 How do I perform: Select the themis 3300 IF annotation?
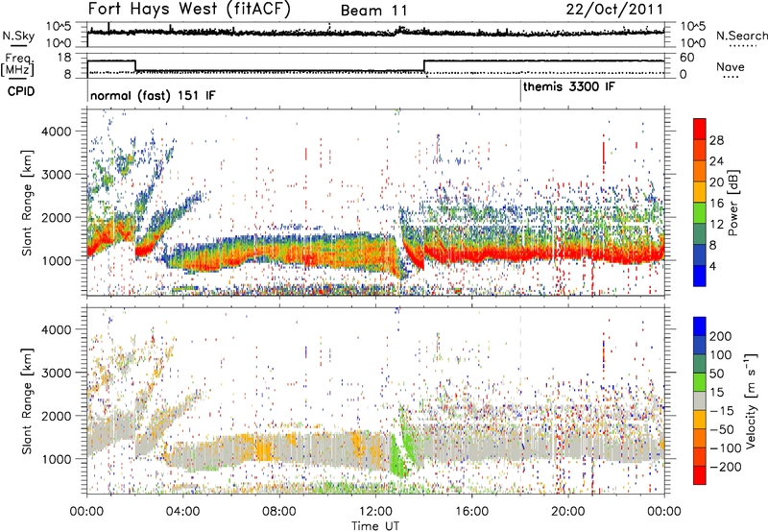point(569,86)
